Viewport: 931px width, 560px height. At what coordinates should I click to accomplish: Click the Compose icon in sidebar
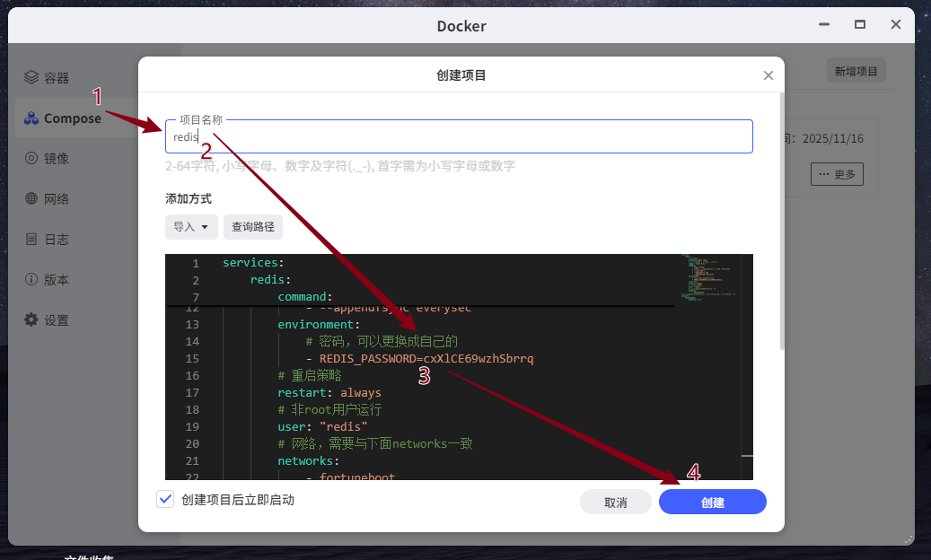(x=31, y=118)
